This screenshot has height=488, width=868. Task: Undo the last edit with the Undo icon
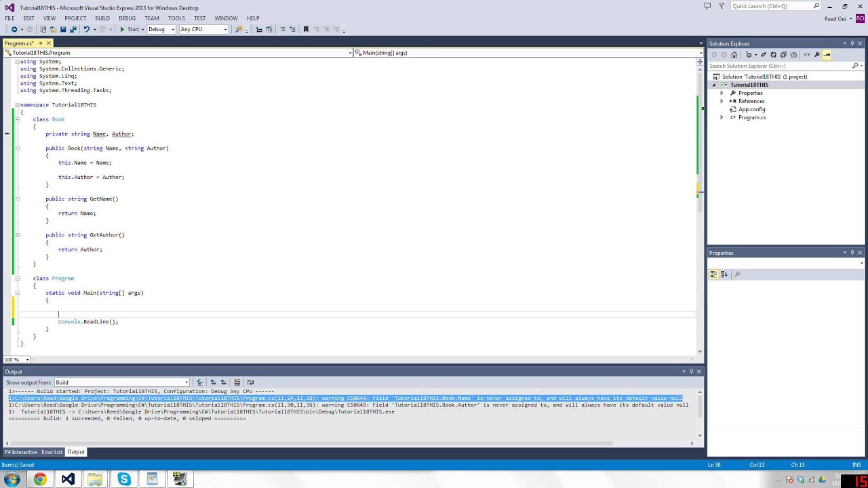[x=87, y=29]
